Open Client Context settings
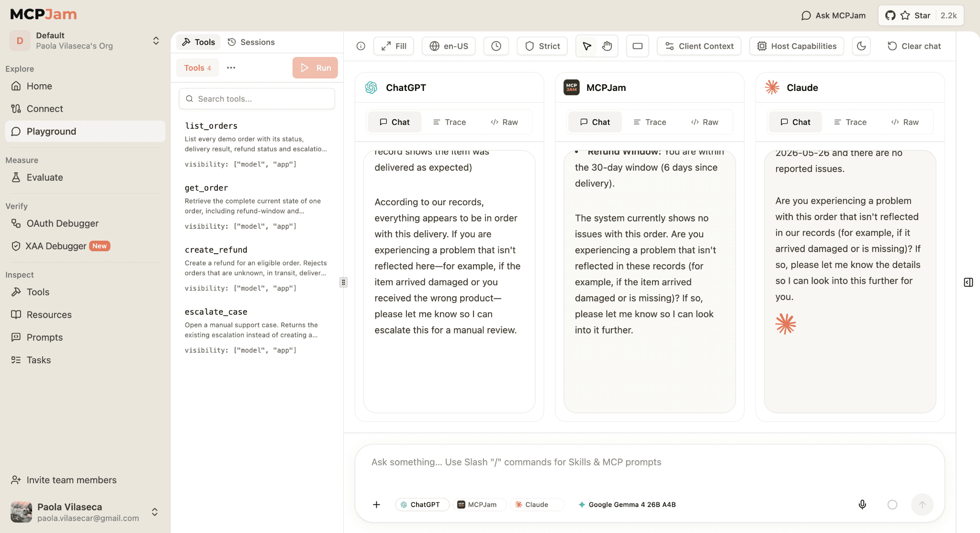The width and height of the screenshot is (980, 533). [x=699, y=46]
